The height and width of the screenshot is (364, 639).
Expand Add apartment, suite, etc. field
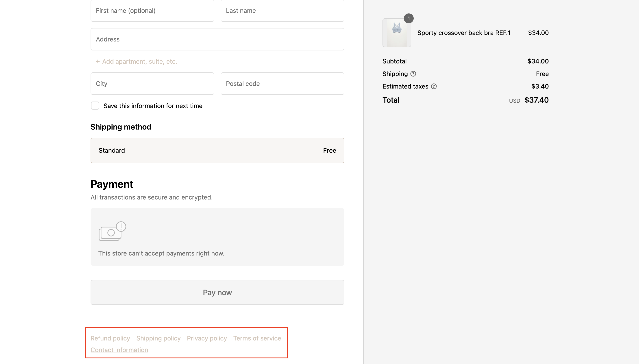(x=137, y=61)
